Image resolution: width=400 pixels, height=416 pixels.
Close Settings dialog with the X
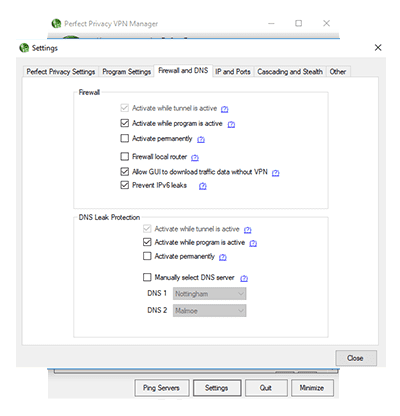coord(378,48)
